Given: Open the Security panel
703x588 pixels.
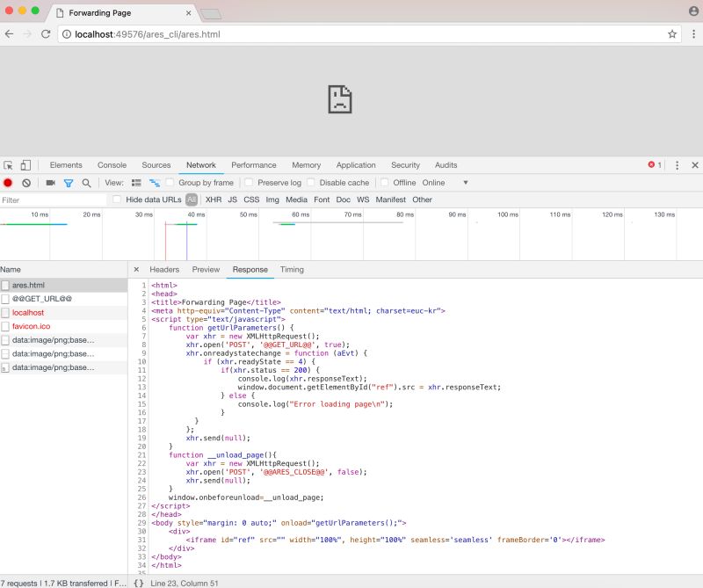Looking at the screenshot, I should click(x=405, y=165).
